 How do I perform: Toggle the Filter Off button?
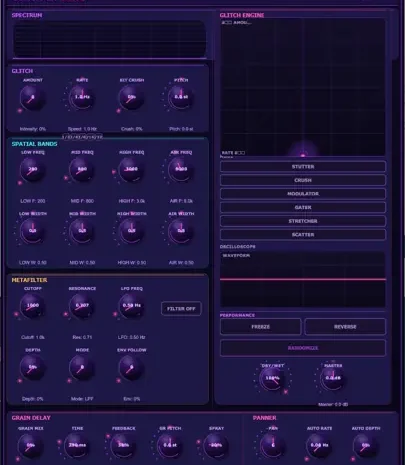tap(181, 309)
